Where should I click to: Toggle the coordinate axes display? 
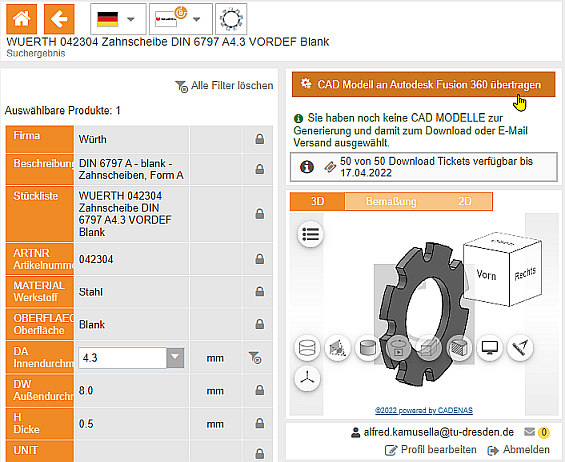[307, 378]
